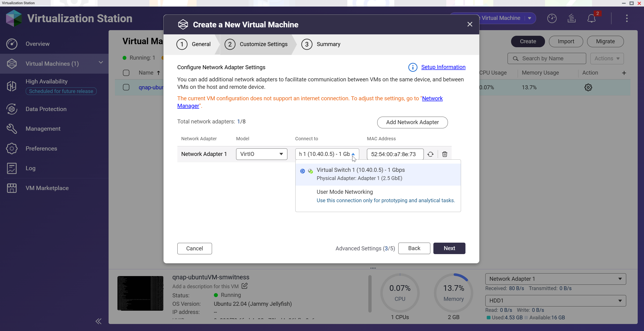Image resolution: width=644 pixels, height=331 pixels.
Task: Click the VM details panel scrollbar
Action: pyautogui.click(x=370, y=294)
